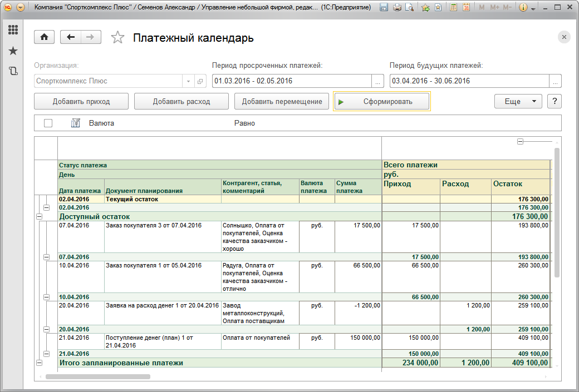
Task: Go to the Home page button
Action: pos(45,37)
